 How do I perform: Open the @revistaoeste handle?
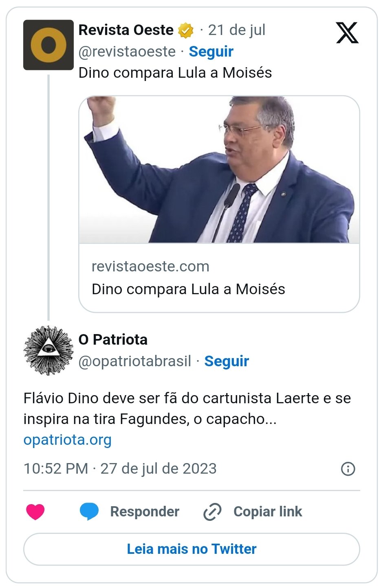pos(127,52)
